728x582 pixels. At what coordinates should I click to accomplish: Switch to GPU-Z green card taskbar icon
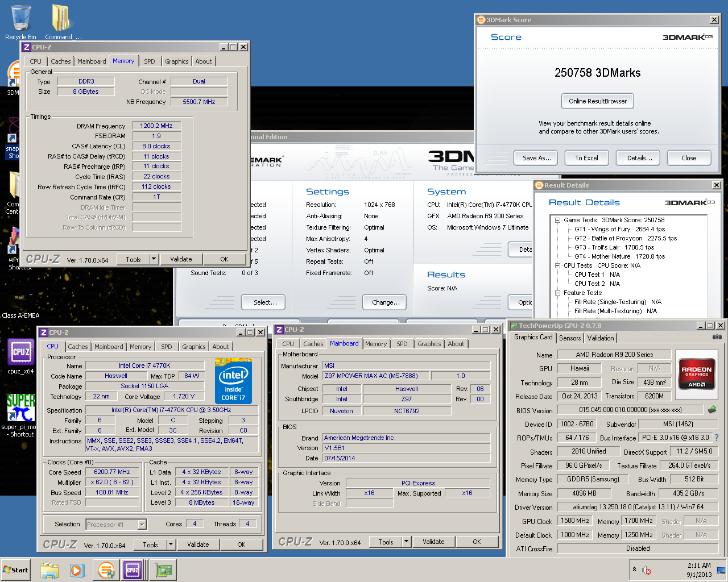coord(164,570)
